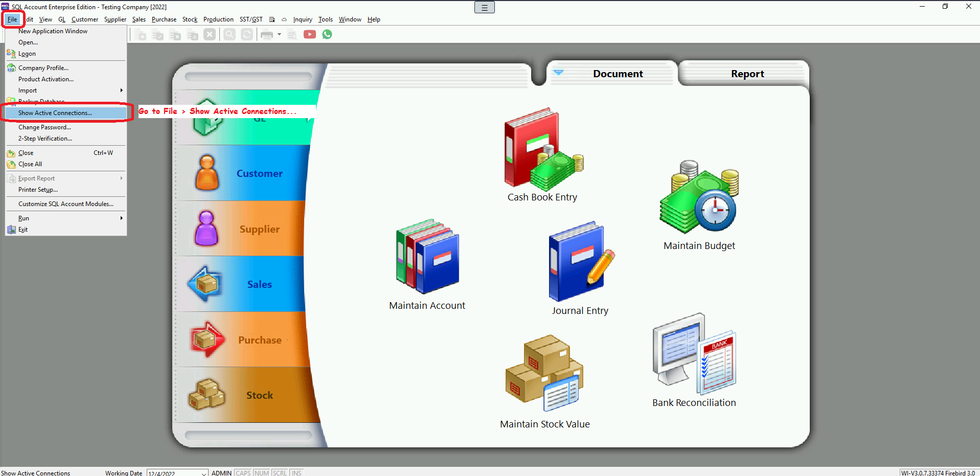Click ADMIN in the status bar
Viewport: 980px width, 476px height.
tap(221, 473)
